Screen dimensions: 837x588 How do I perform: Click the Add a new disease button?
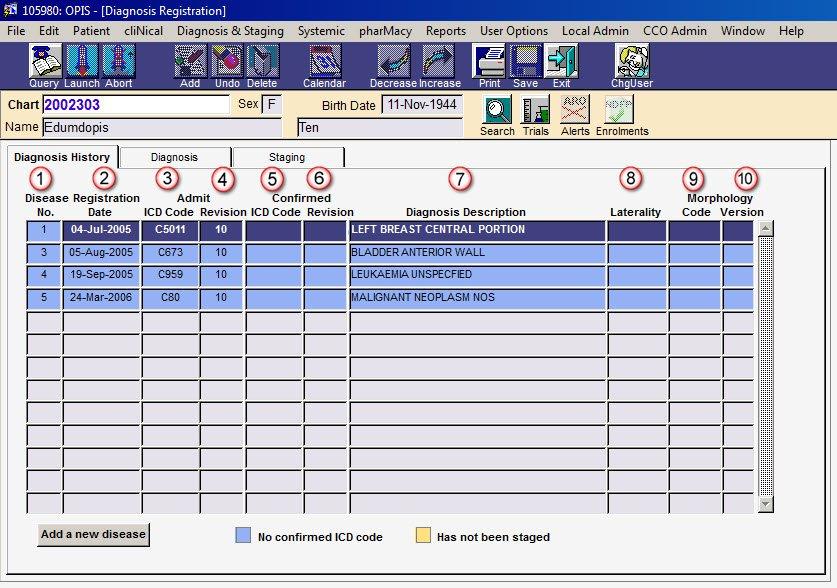point(93,534)
